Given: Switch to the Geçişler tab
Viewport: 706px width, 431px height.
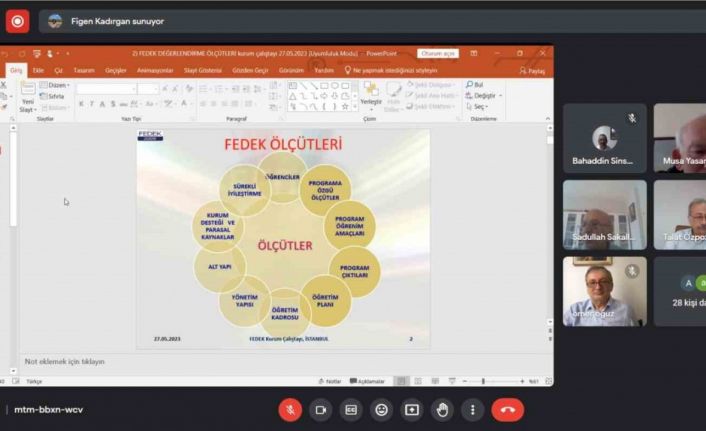Looking at the screenshot, I should pos(116,71).
